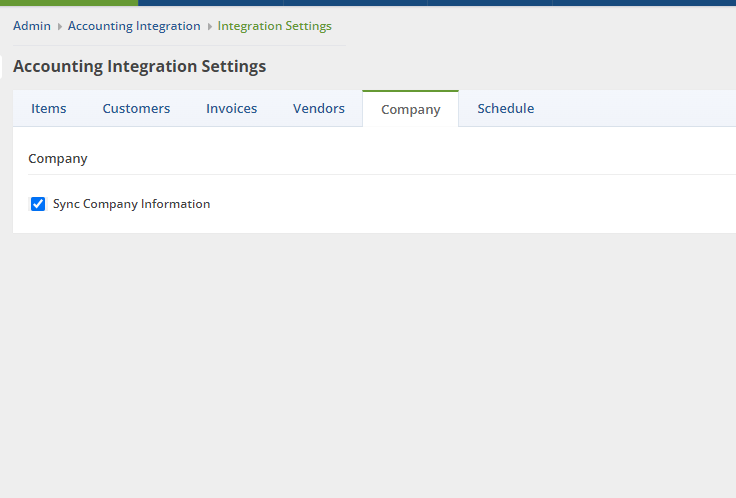Image resolution: width=736 pixels, height=498 pixels.
Task: Click the Integration Settings breadcrumb
Action: click(274, 26)
